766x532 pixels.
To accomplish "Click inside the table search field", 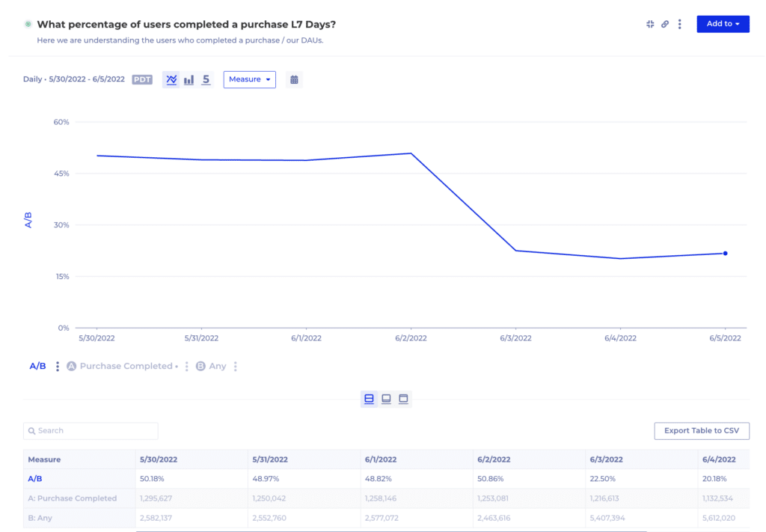I will click(90, 430).
